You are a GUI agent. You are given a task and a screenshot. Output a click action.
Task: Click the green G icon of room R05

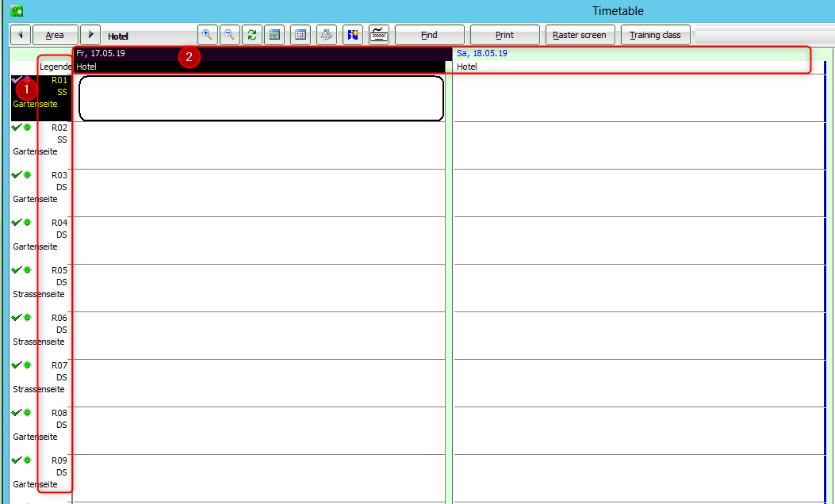tap(27, 269)
